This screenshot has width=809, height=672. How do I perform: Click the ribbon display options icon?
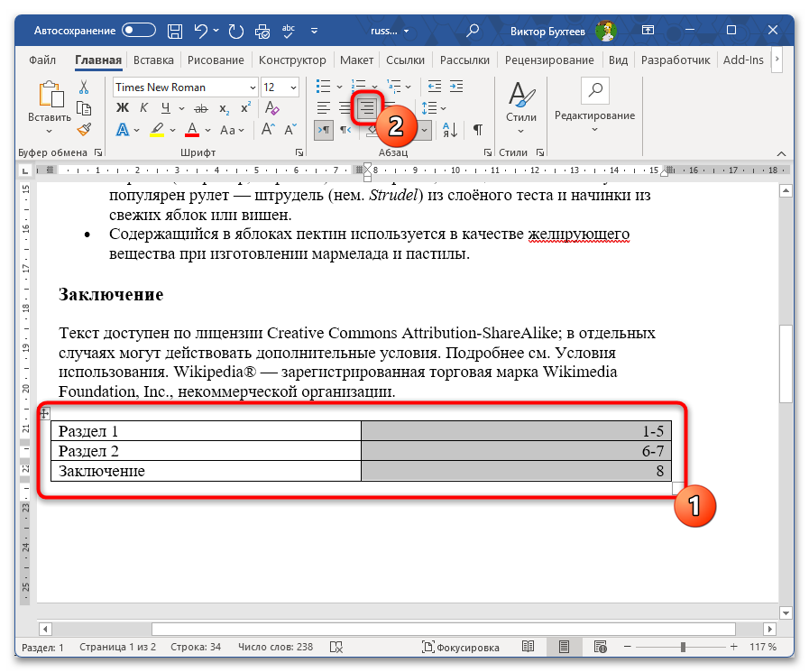648,30
